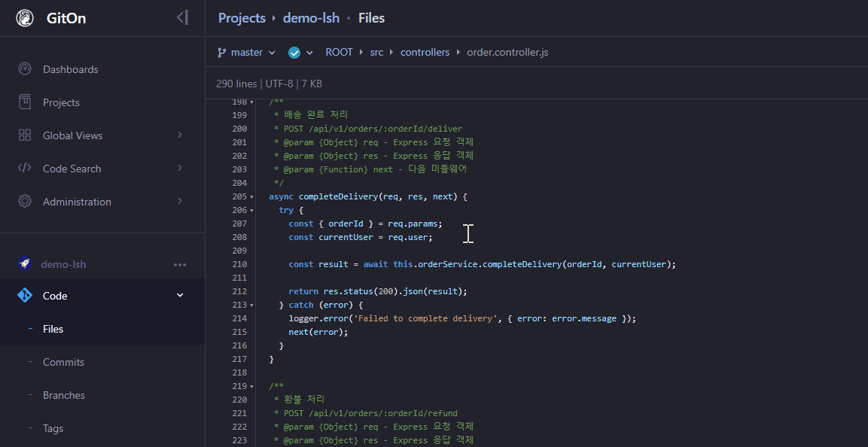Click the GitOn logo icon

pyautogui.click(x=25, y=18)
